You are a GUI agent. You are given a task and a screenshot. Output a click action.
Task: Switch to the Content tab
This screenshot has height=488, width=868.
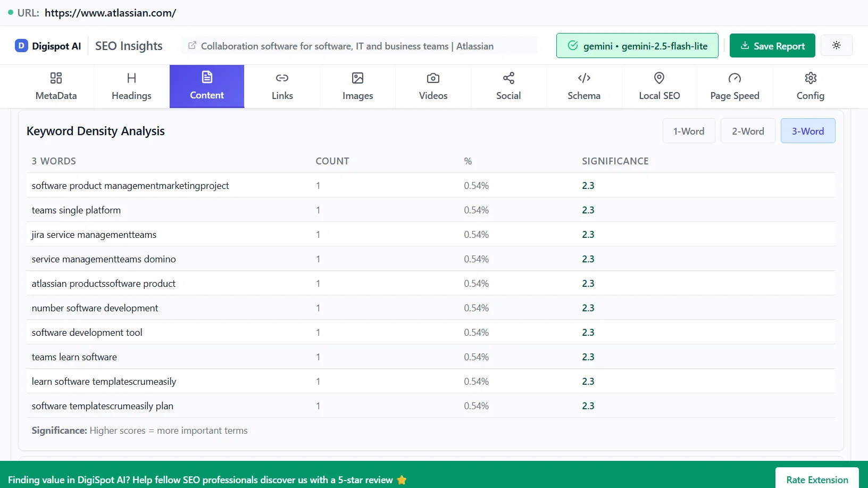(x=206, y=86)
